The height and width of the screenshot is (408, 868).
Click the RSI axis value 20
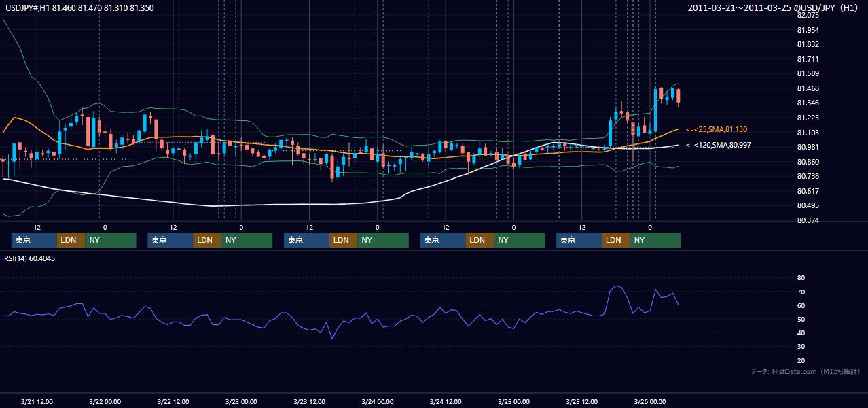pyautogui.click(x=801, y=360)
